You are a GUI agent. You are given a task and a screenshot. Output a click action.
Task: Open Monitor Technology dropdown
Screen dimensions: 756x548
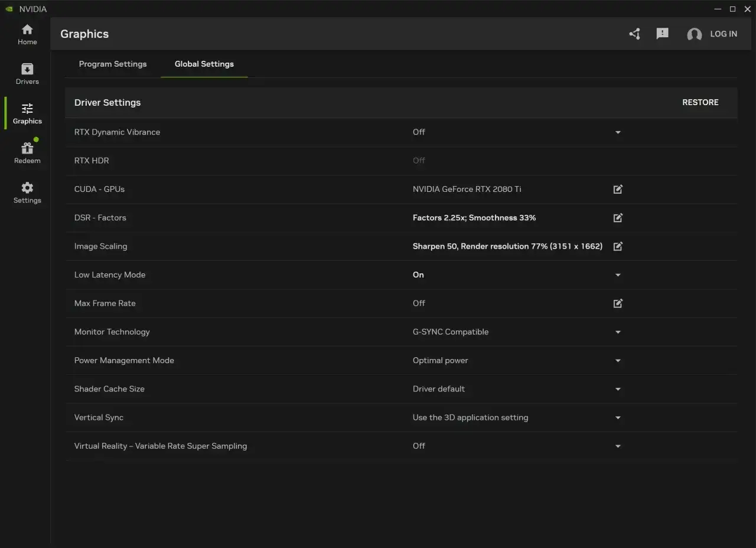click(618, 332)
